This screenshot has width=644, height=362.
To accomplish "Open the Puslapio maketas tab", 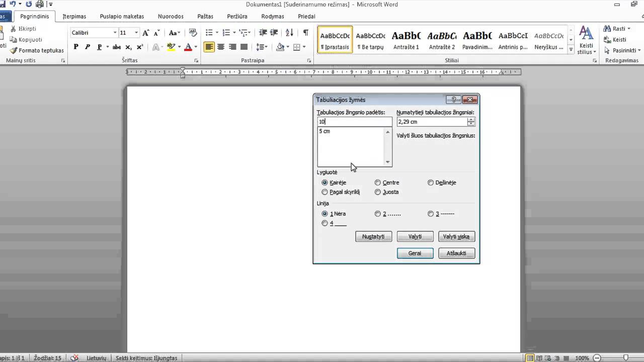I will (x=122, y=16).
